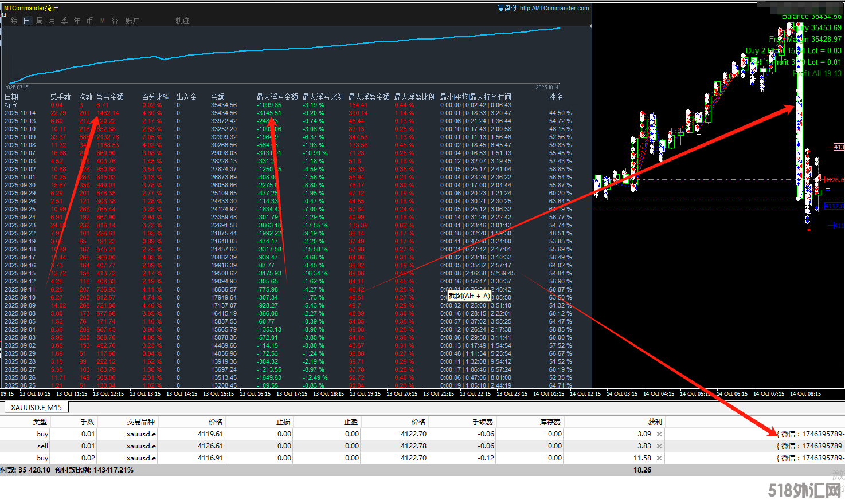Click the 库存费 swap column header
This screenshot has width=845, height=504.
[550, 422]
